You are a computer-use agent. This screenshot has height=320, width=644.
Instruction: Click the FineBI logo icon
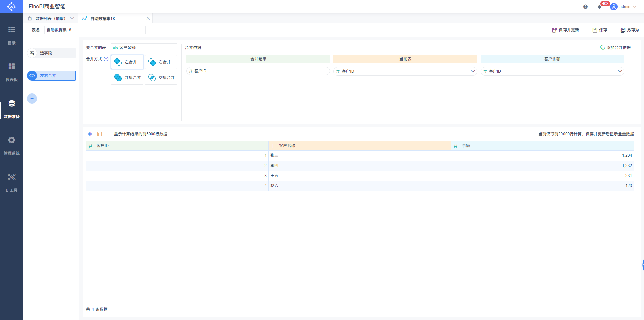(11, 6)
